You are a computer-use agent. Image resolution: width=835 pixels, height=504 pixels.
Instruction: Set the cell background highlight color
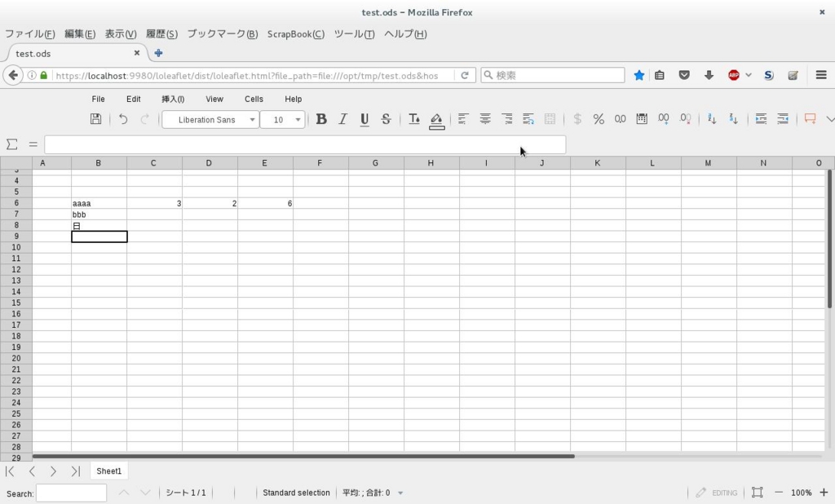[x=436, y=120]
